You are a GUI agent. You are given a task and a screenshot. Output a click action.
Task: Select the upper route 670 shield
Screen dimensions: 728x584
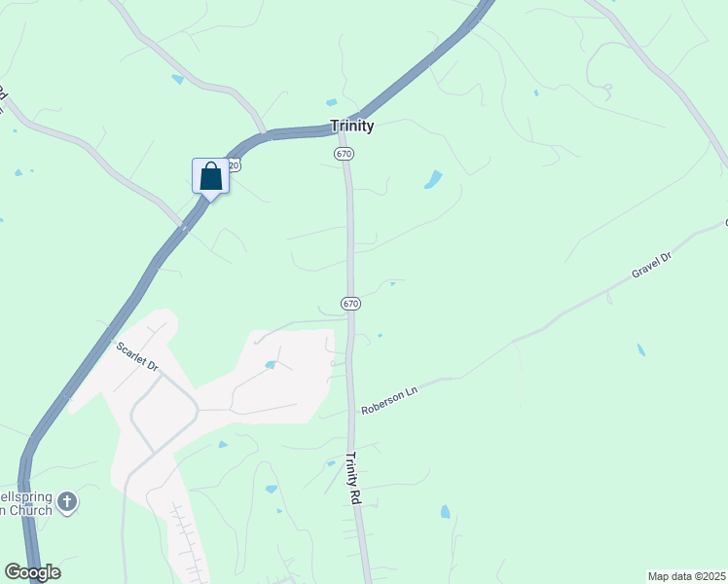click(x=344, y=153)
